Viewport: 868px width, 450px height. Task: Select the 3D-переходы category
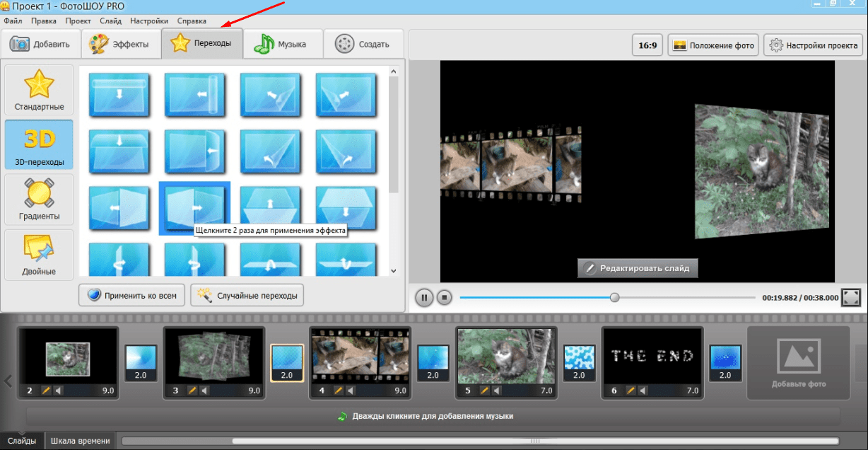[39, 146]
